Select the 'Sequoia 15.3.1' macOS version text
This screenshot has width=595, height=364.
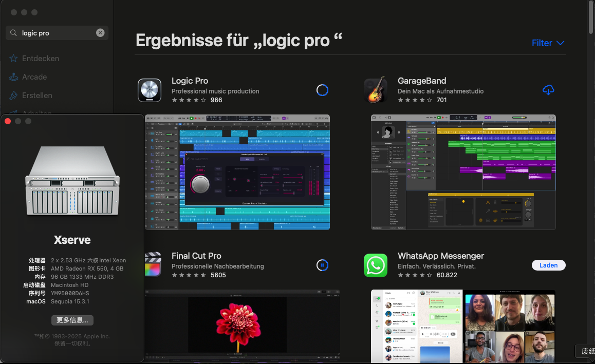tap(70, 301)
